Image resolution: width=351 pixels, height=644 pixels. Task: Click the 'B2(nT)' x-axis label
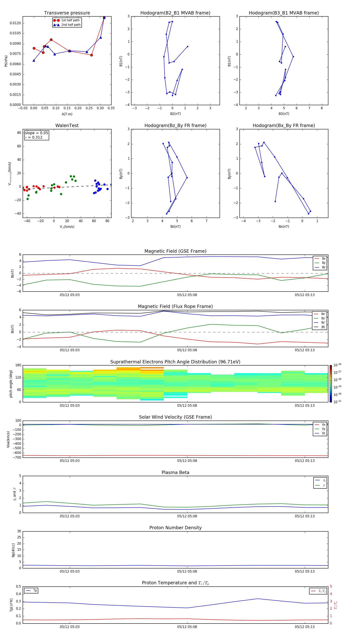[175, 114]
